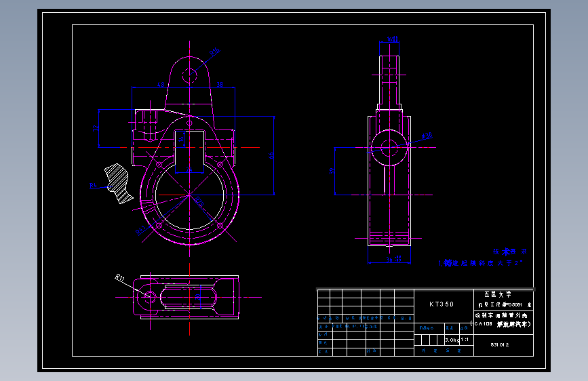The width and height of the screenshot is (588, 381).
Task: Select the R16 radius dimension label
Action: pyautogui.click(x=215, y=52)
